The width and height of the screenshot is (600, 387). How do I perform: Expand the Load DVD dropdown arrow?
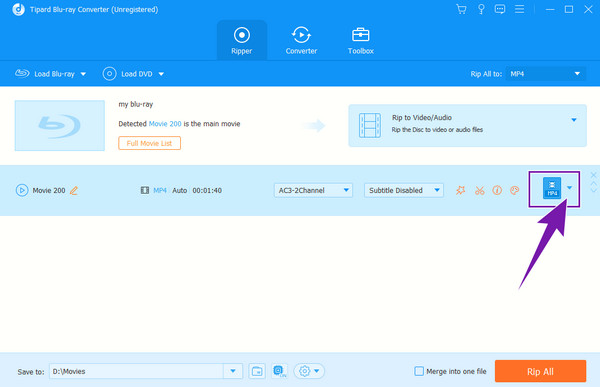pyautogui.click(x=161, y=74)
